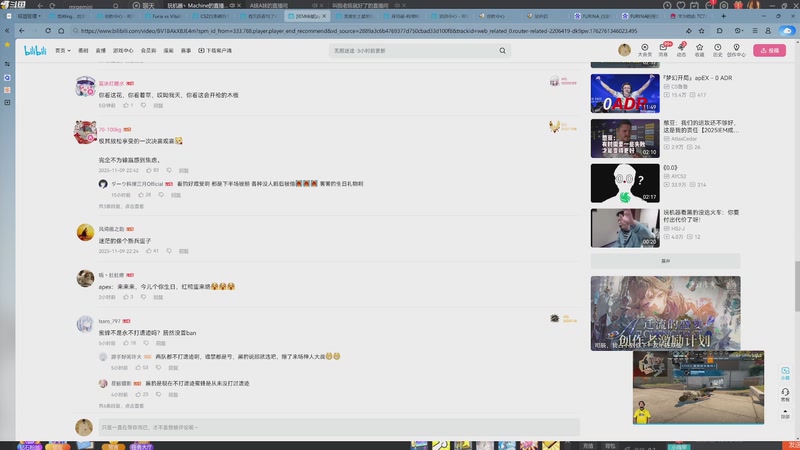Viewport: 800px width, 450px height.
Task: Open the 首页 dropdown in bilibili navigation
Action: point(63,51)
